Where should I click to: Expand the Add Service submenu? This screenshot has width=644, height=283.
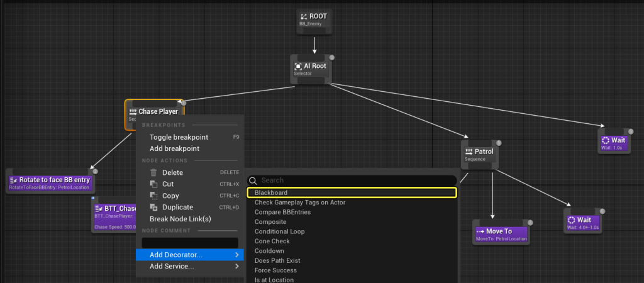pos(189,266)
